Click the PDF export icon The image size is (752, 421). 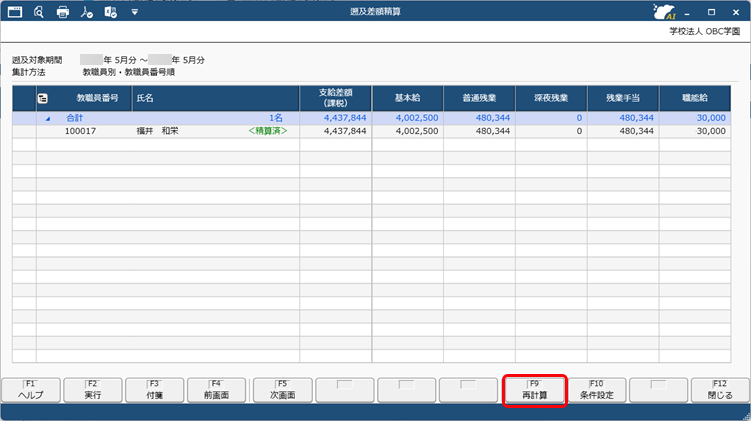(87, 12)
